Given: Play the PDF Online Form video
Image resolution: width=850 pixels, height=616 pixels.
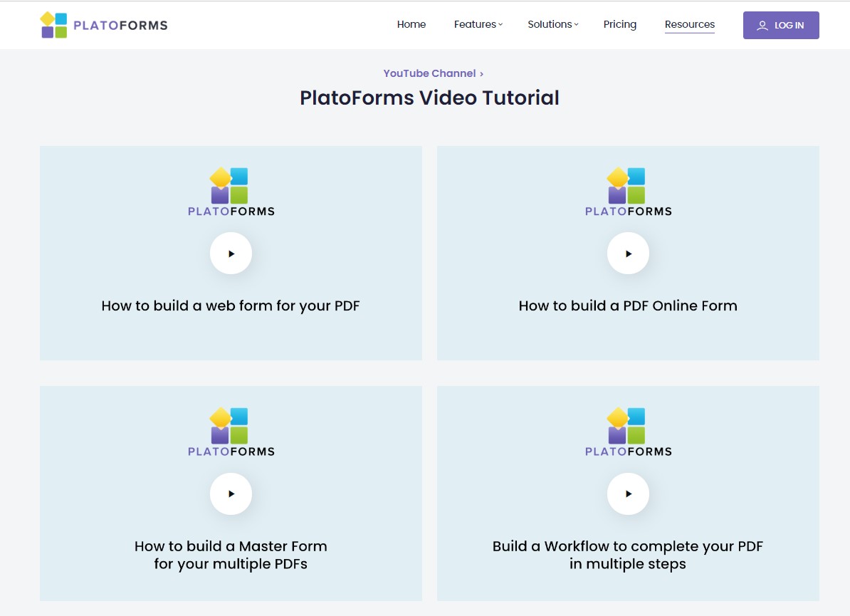Looking at the screenshot, I should pos(628,254).
